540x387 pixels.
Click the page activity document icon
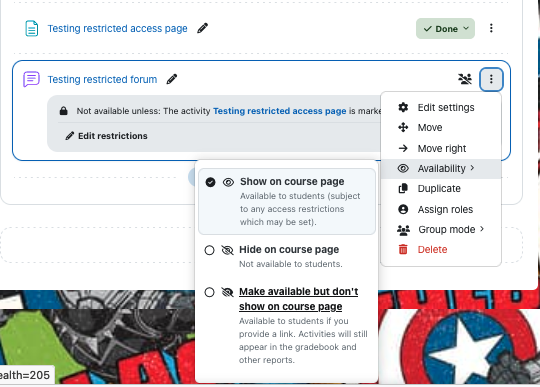32,28
